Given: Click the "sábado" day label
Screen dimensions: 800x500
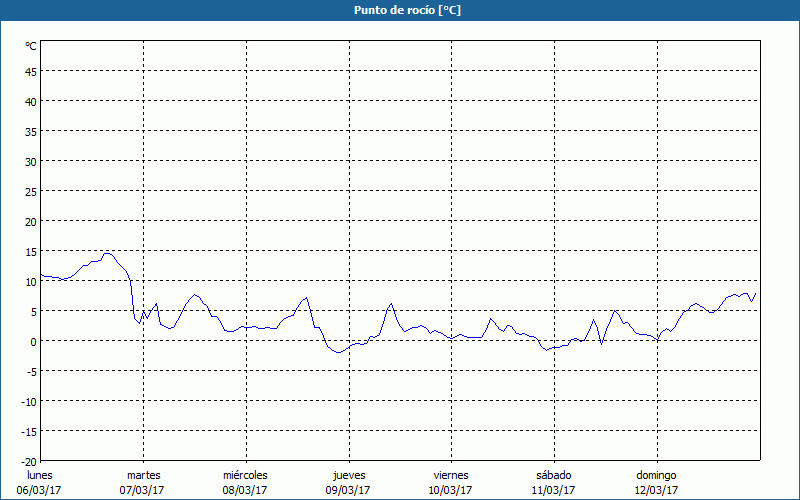Looking at the screenshot, I should pyautogui.click(x=553, y=475).
